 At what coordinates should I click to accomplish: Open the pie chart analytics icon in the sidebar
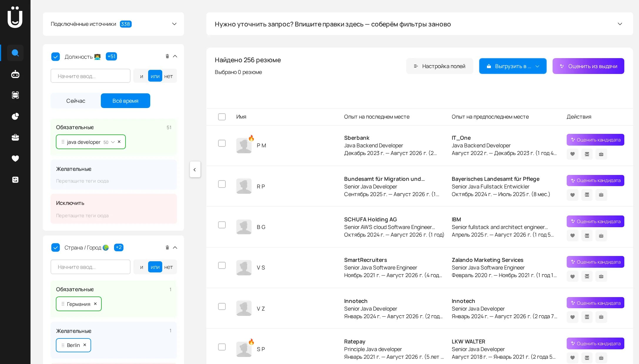pos(15,116)
